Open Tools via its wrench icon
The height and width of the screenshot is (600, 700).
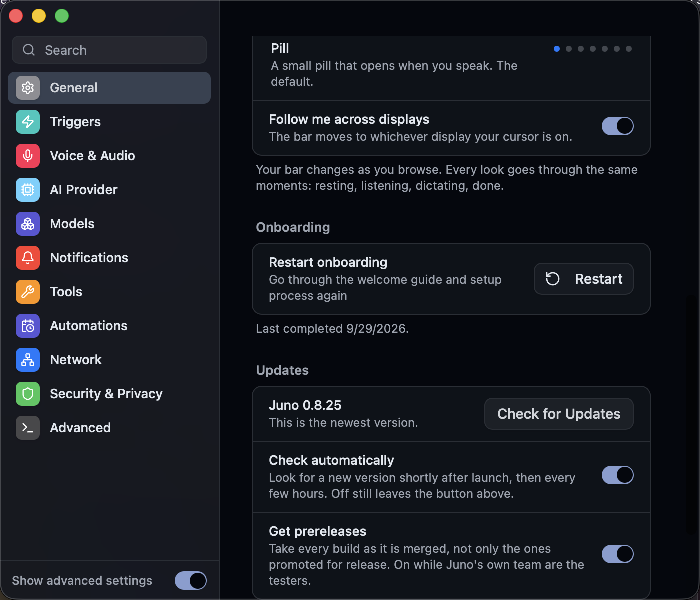[x=28, y=292]
